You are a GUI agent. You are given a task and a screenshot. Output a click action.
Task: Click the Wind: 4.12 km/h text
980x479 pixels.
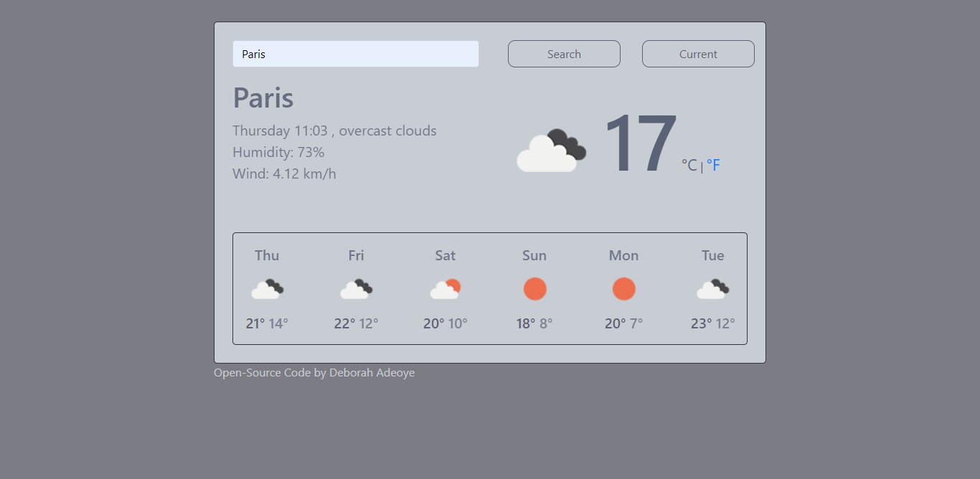click(x=284, y=174)
